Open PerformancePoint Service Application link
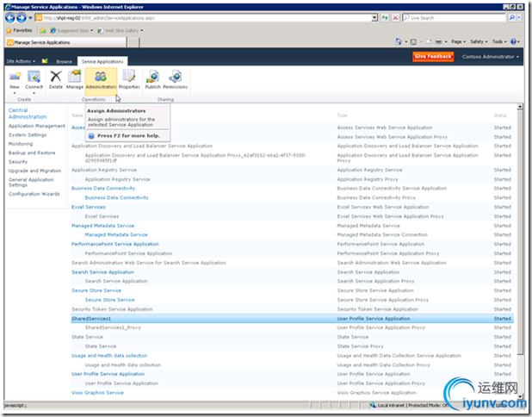The width and height of the screenshot is (532, 417). point(115,244)
